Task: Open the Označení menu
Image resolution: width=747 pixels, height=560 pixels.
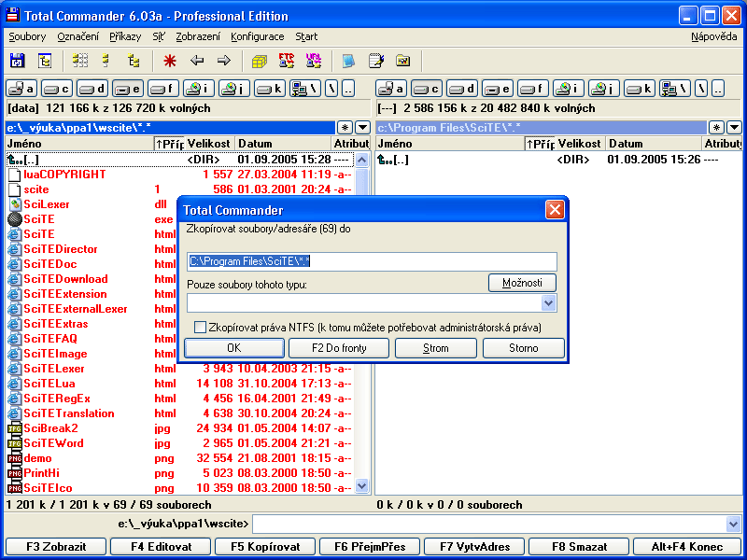Action: click(78, 36)
